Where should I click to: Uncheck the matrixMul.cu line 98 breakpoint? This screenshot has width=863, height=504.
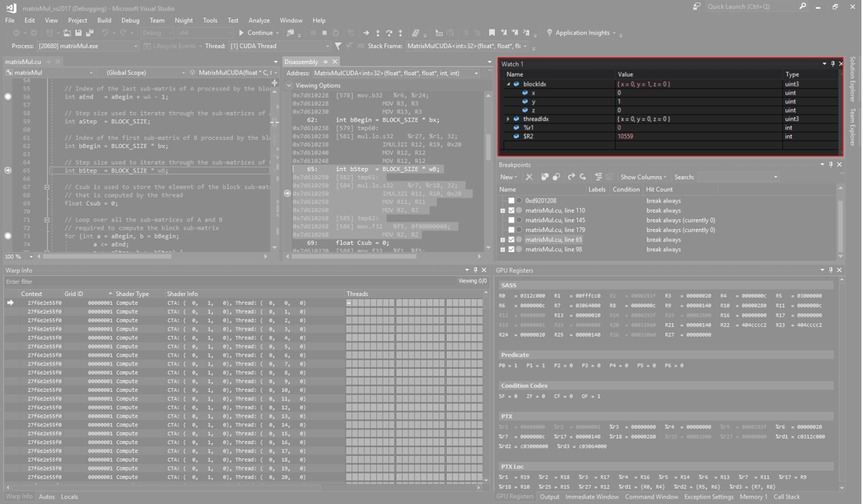[512, 250]
